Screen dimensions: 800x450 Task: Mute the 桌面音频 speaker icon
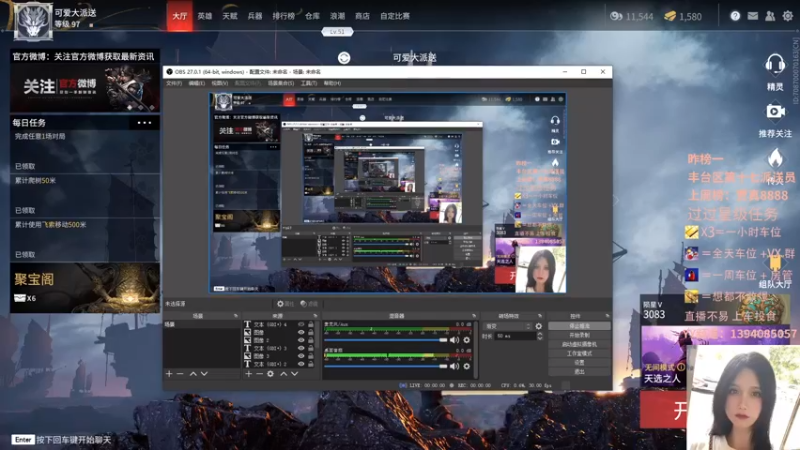pyautogui.click(x=455, y=366)
